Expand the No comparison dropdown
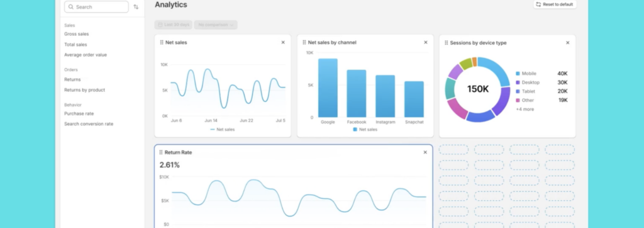The width and height of the screenshot is (644, 228). pyautogui.click(x=216, y=25)
